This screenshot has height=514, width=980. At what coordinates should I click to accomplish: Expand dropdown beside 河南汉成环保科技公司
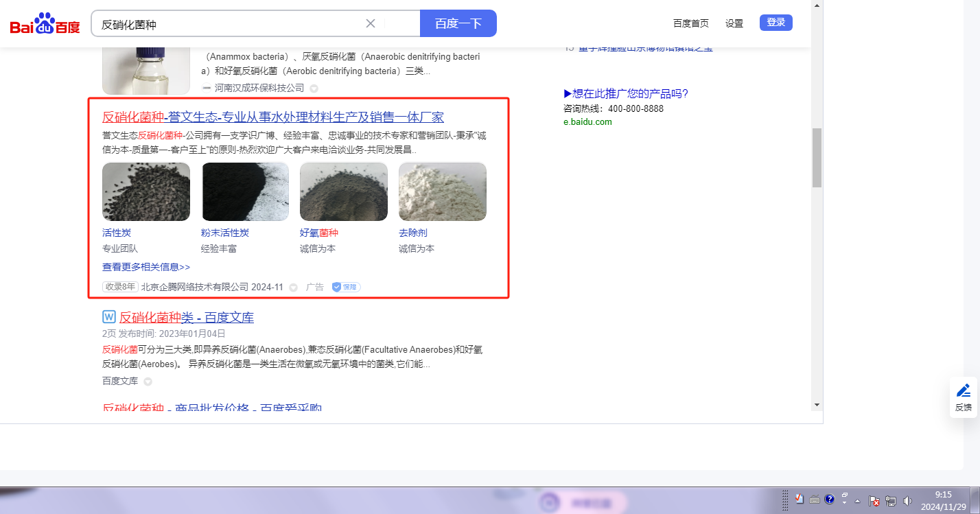pos(314,89)
